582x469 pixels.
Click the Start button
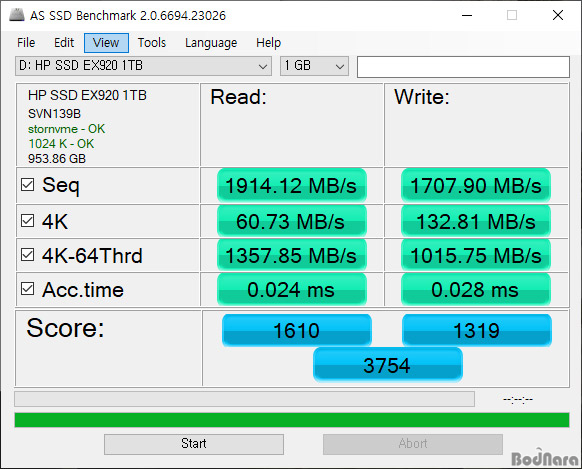point(194,444)
